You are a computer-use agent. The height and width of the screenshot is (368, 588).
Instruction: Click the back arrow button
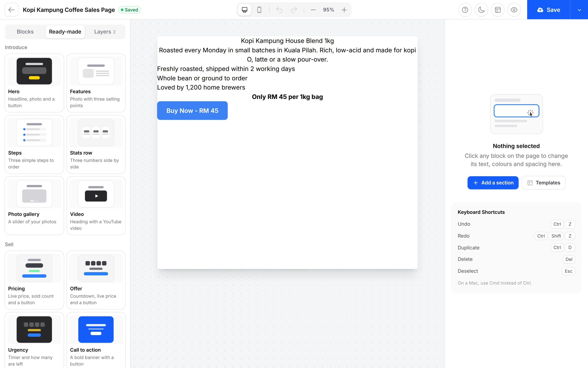pyautogui.click(x=11, y=10)
